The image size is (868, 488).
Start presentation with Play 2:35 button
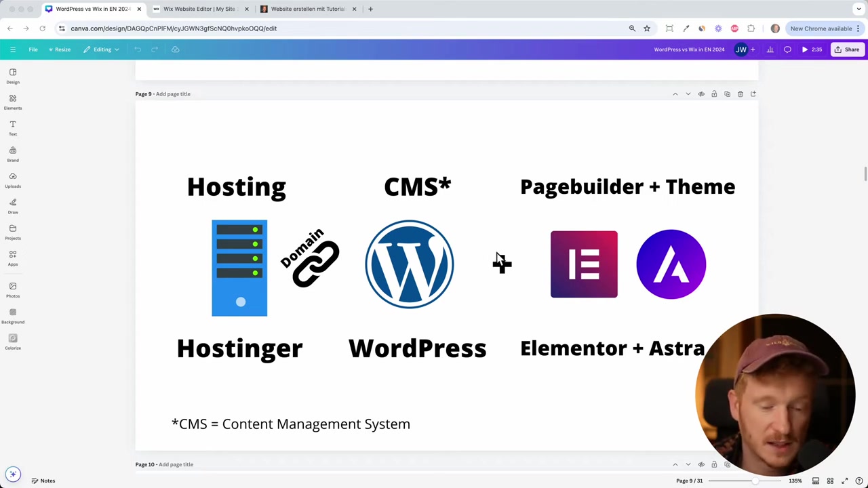pos(812,49)
